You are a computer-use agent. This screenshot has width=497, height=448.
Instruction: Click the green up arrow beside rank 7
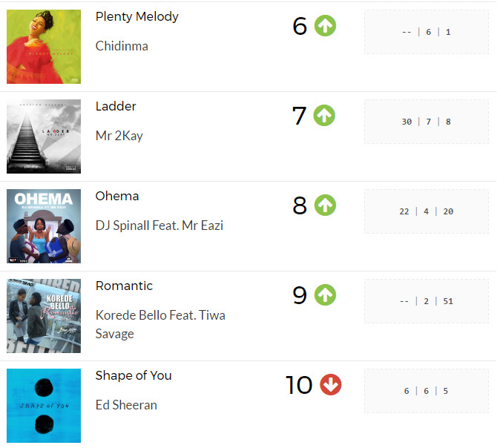(x=324, y=115)
